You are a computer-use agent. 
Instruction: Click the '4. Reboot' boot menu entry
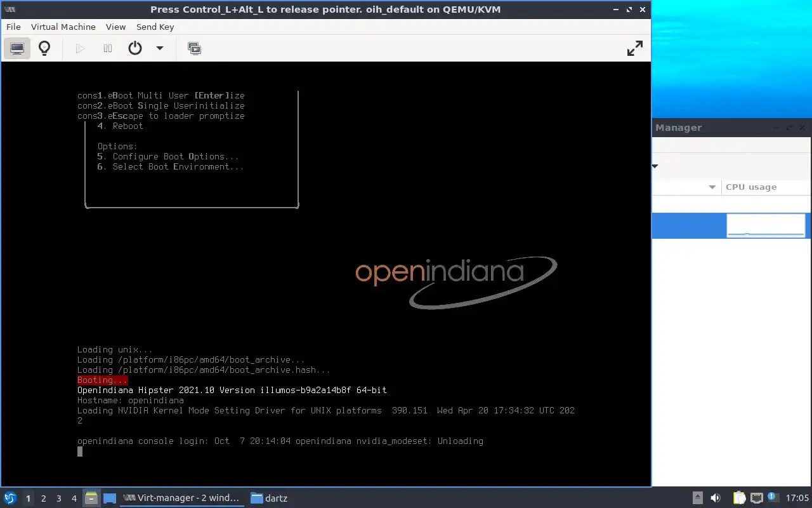121,126
